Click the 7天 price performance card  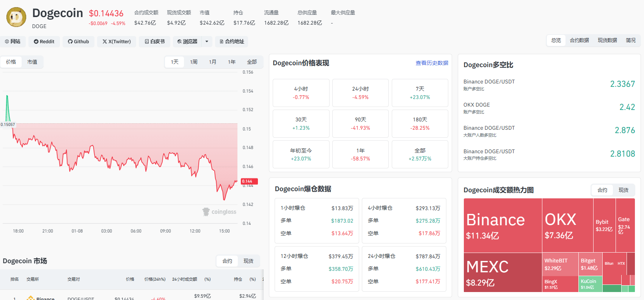click(420, 93)
